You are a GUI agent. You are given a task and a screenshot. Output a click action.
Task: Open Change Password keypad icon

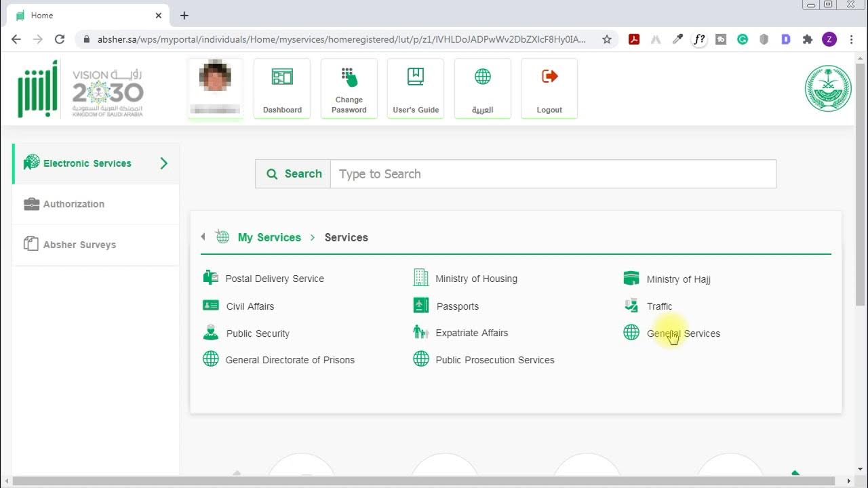tap(349, 77)
